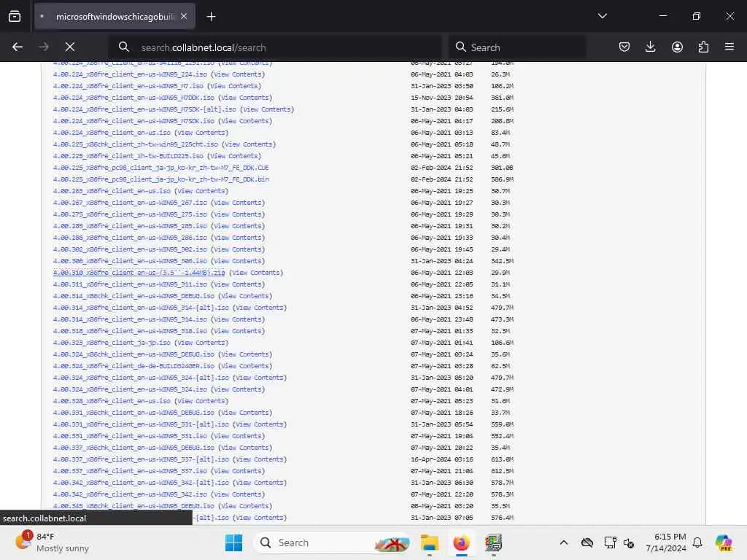Open notification center bell icon

click(x=697, y=542)
